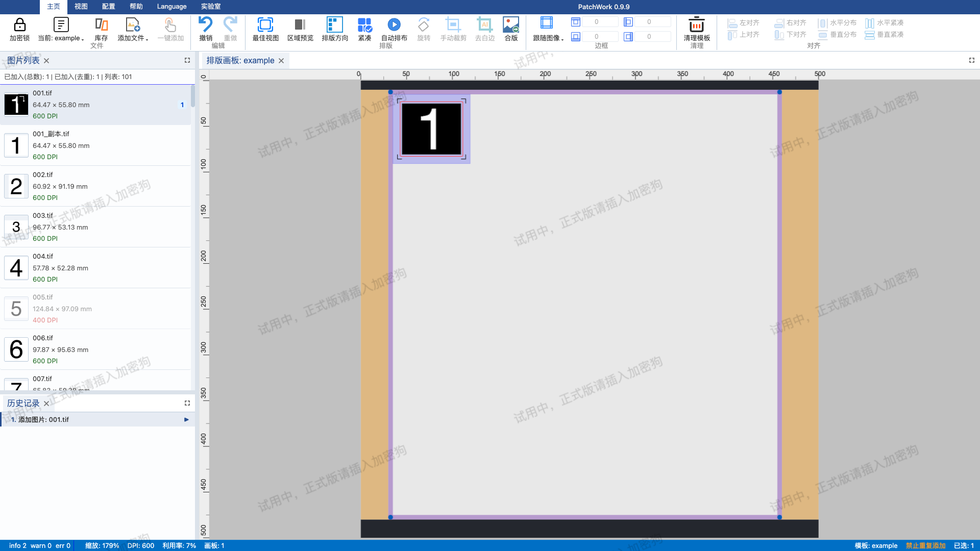Image resolution: width=980 pixels, height=551 pixels.
Task: Click the 添加图片: 001.tif history entry
Action: coord(97,419)
